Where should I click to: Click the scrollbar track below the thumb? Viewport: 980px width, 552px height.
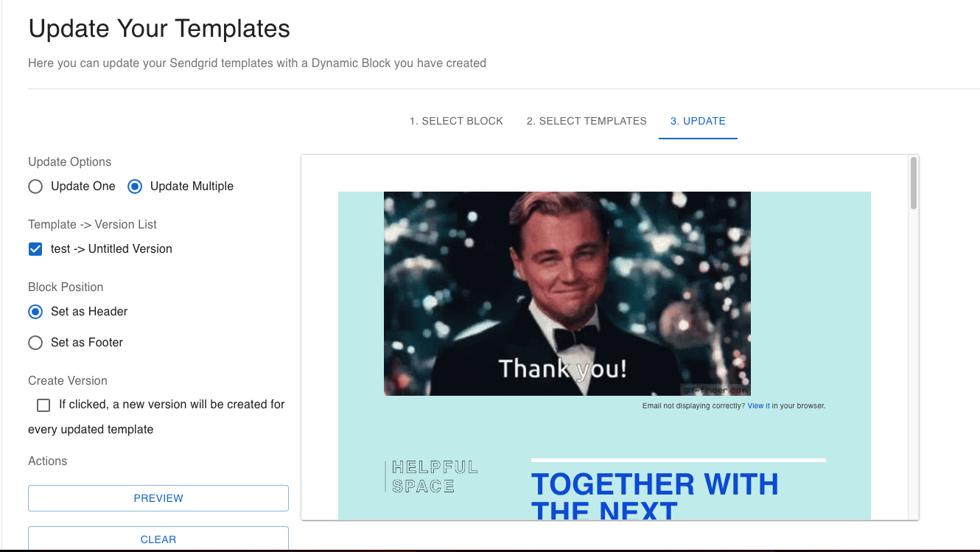click(x=914, y=364)
